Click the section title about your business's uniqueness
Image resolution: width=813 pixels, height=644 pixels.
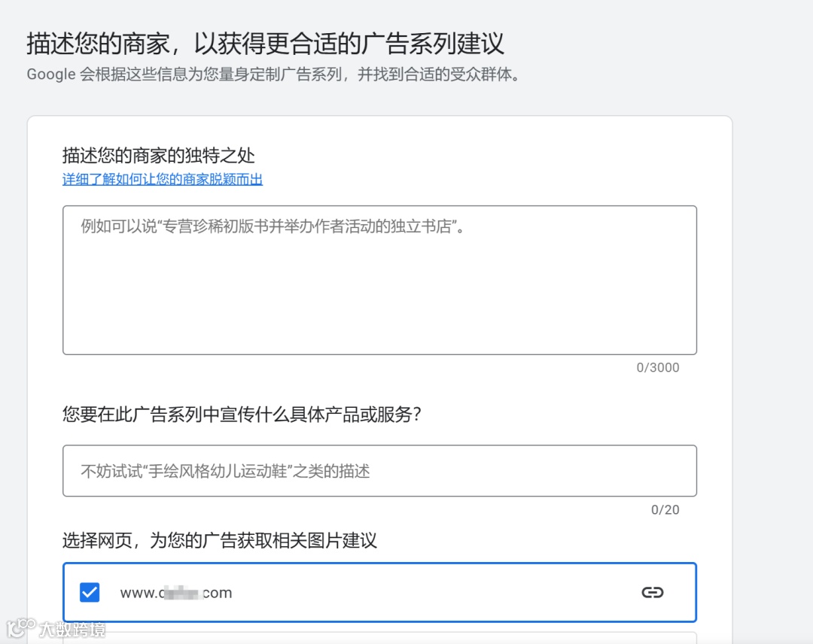click(x=159, y=156)
